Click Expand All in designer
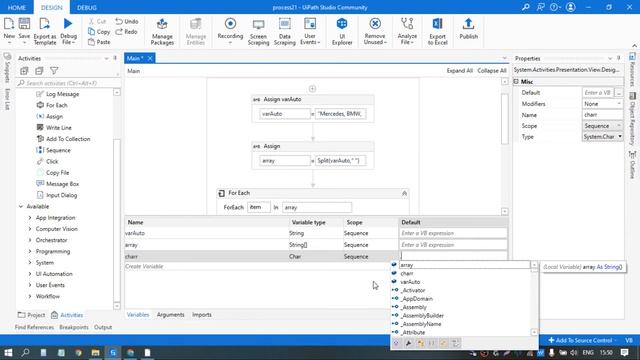The height and width of the screenshot is (360, 640). click(x=460, y=71)
